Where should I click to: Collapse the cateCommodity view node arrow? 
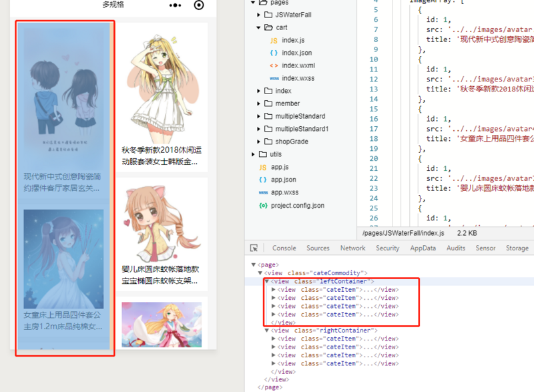tap(260, 273)
